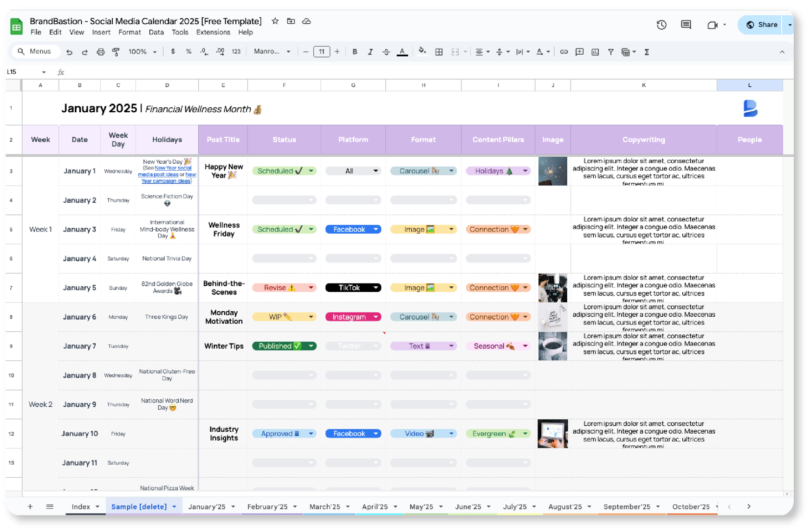Open the Data menu
The width and height of the screenshot is (810, 532).
pyautogui.click(x=156, y=32)
